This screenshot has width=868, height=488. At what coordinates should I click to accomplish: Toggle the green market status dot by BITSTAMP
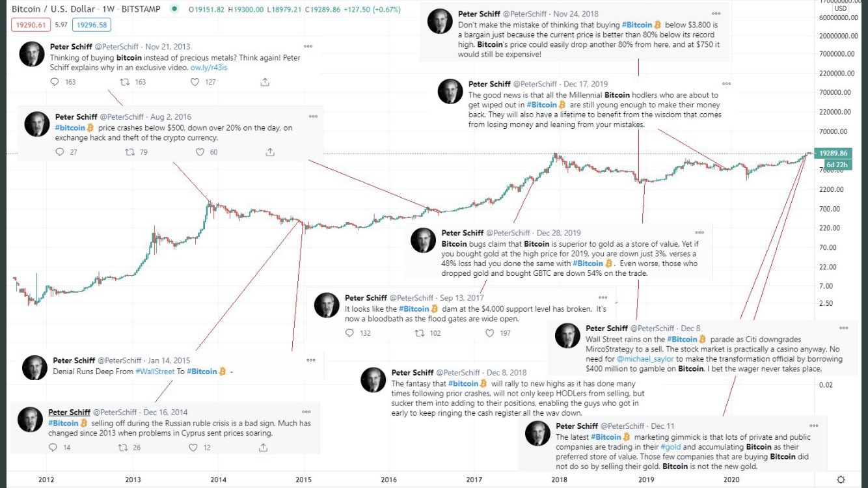174,10
